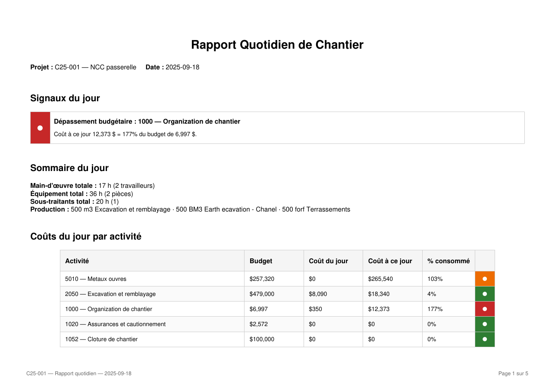Click the 5010 — Metaux ouvres activity row
The image size is (555, 392).
(277, 279)
